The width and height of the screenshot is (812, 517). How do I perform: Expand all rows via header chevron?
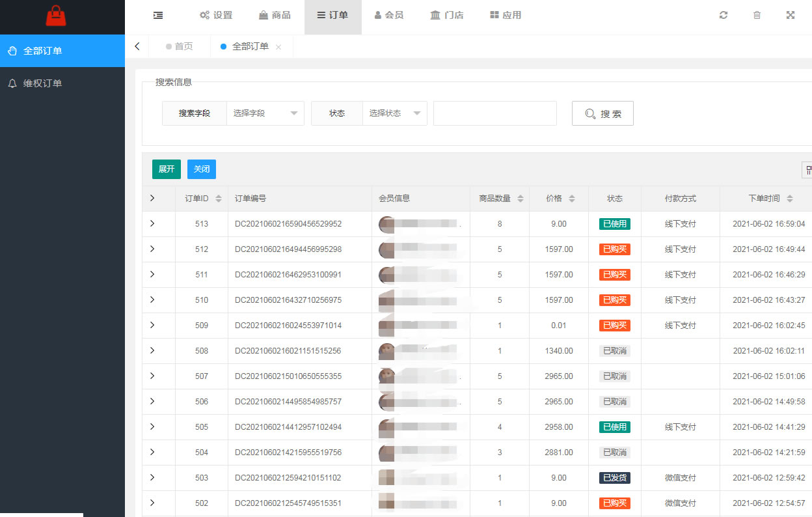pyautogui.click(x=152, y=198)
